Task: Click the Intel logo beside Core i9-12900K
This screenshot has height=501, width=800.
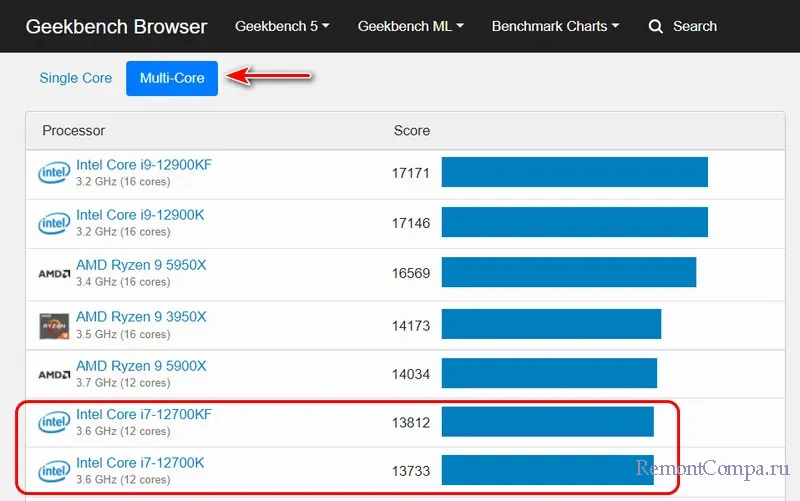Action: click(54, 223)
